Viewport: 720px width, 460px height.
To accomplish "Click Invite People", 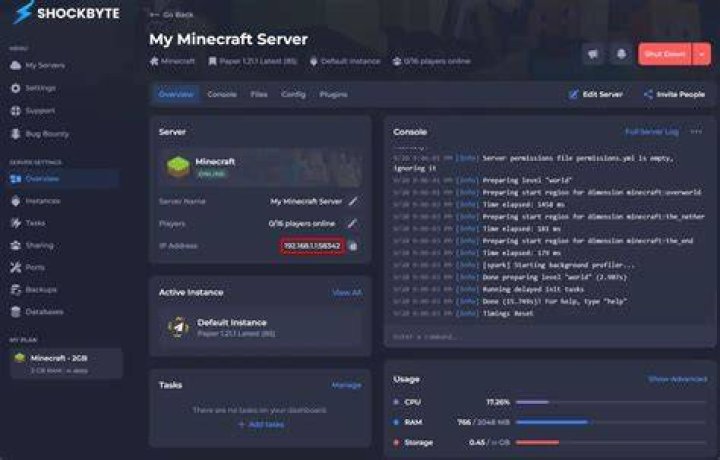I will tap(674, 95).
